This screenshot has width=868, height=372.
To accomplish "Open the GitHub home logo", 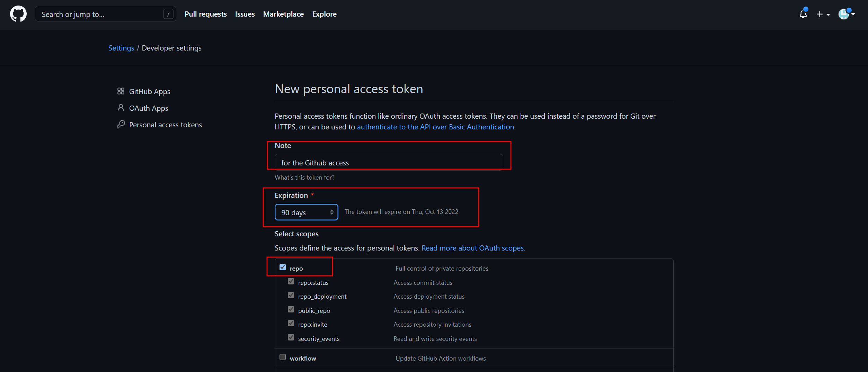I will click(x=18, y=14).
